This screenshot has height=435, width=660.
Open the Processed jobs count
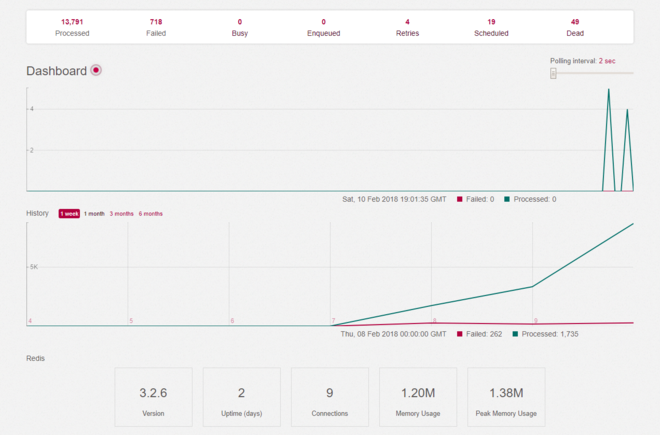(x=72, y=27)
